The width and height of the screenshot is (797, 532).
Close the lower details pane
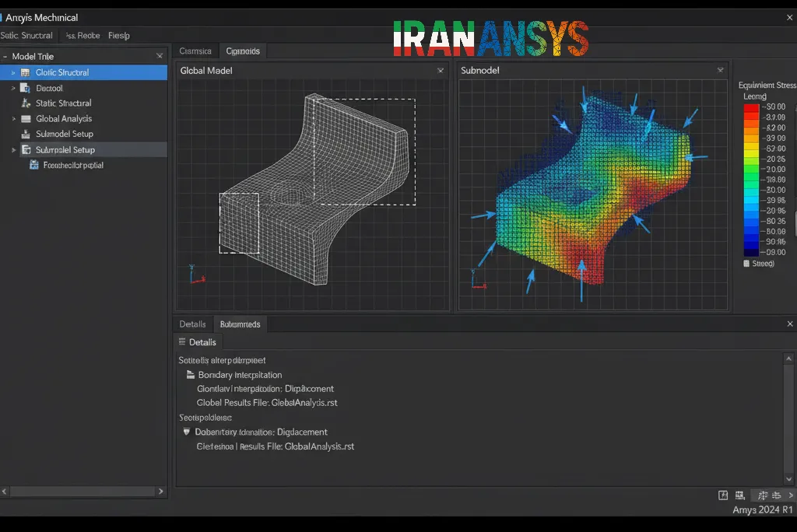790,324
